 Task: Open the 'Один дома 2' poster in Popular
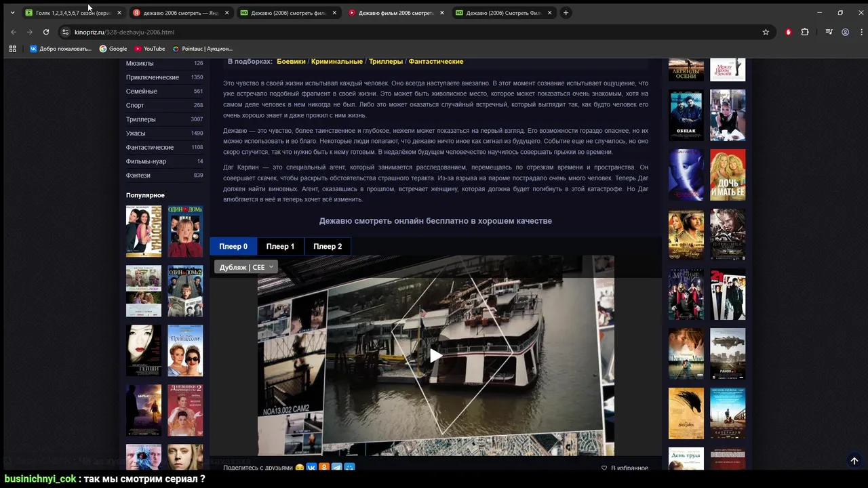185,291
